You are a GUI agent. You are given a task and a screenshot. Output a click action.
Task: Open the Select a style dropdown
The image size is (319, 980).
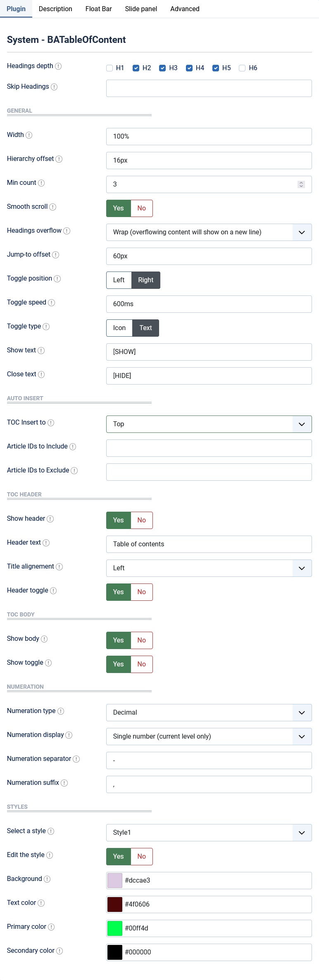209,833
